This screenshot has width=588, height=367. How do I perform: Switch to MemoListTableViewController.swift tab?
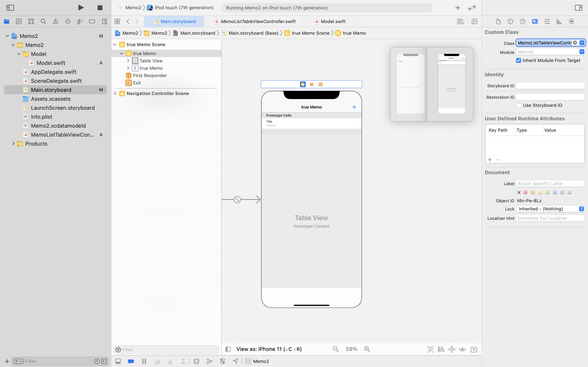click(x=258, y=21)
